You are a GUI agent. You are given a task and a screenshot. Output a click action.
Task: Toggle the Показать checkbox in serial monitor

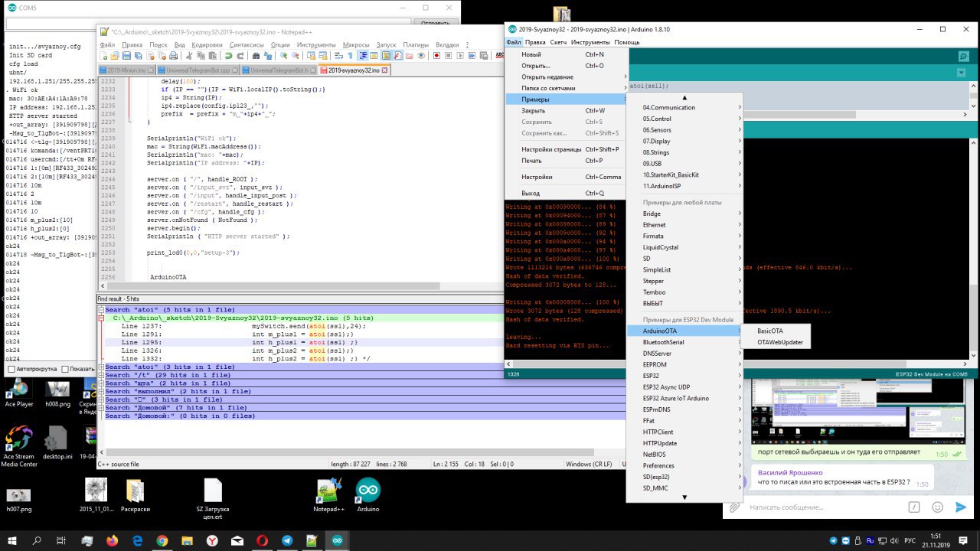pyautogui.click(x=65, y=369)
